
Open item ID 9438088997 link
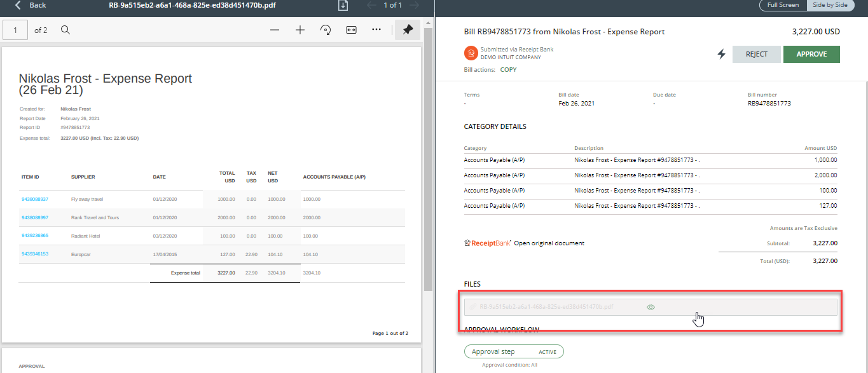pos(35,217)
